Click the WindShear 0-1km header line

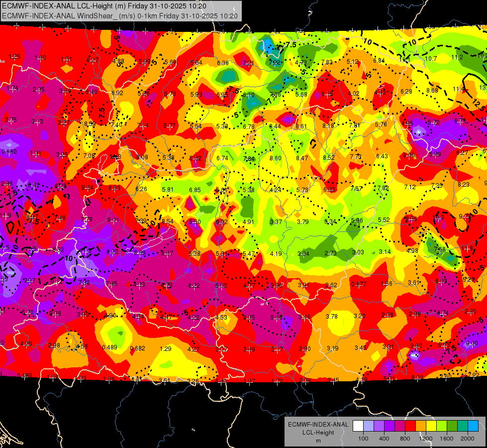point(120,16)
